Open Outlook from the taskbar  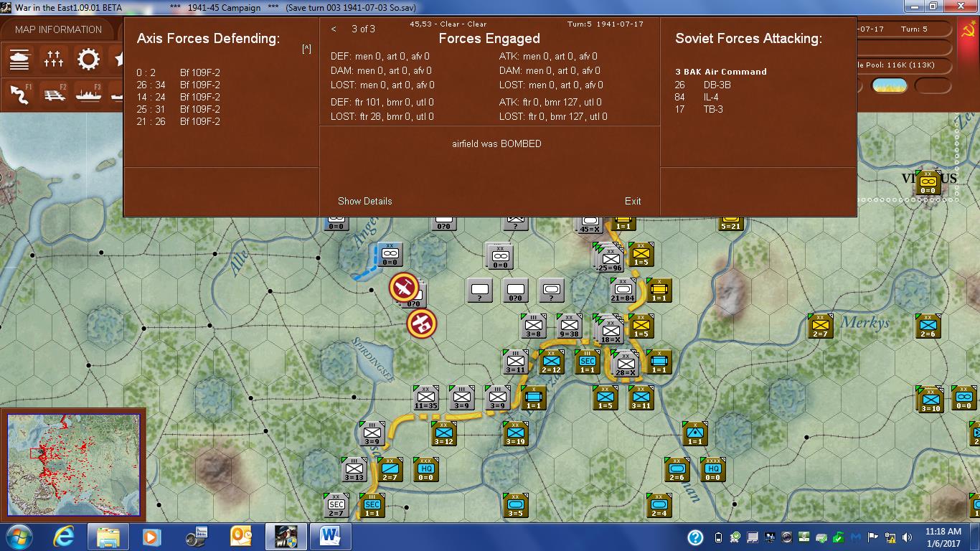click(x=241, y=537)
